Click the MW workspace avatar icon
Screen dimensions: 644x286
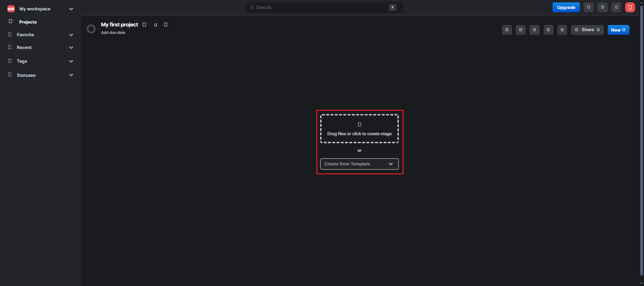(x=10, y=8)
